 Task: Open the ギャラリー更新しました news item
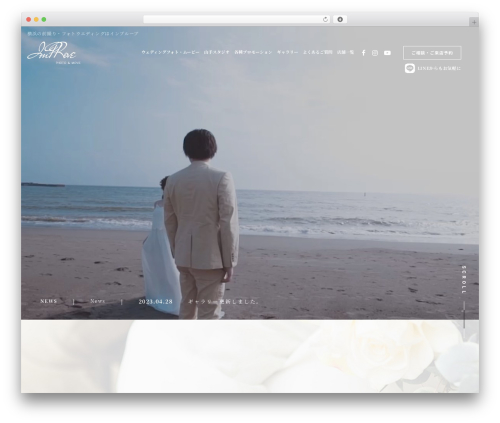(x=224, y=302)
